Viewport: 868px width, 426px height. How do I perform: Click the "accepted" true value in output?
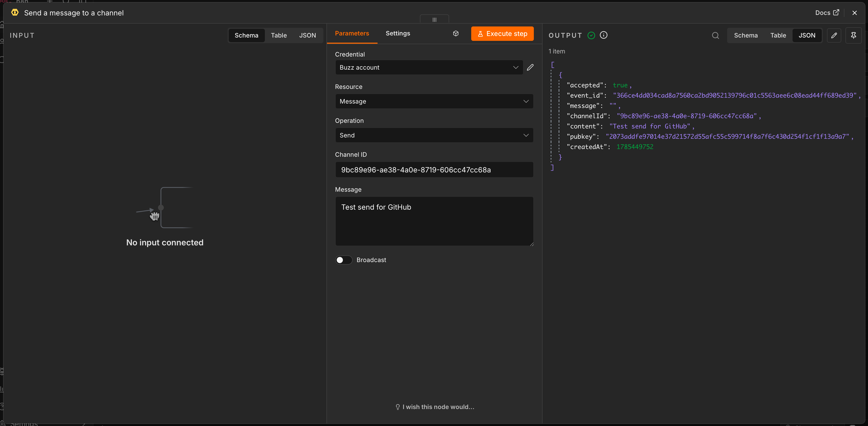[x=620, y=85]
